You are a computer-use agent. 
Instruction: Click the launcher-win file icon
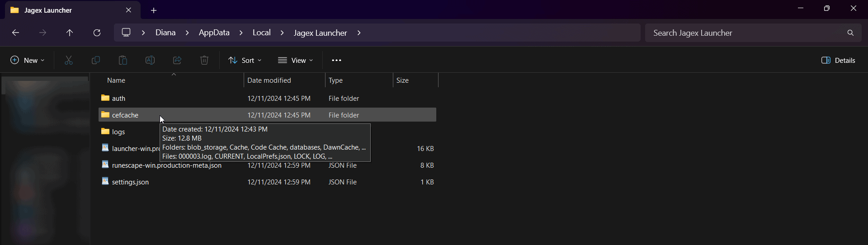click(x=105, y=148)
